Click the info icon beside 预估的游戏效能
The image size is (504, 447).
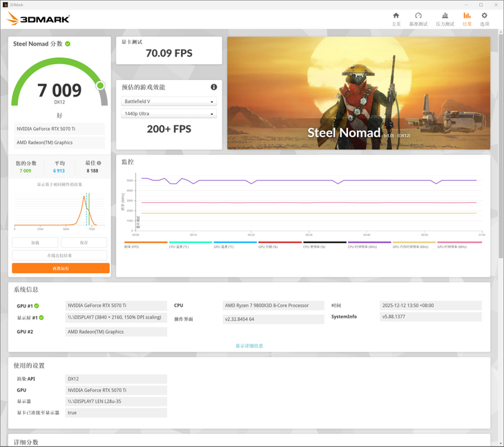[x=214, y=87]
